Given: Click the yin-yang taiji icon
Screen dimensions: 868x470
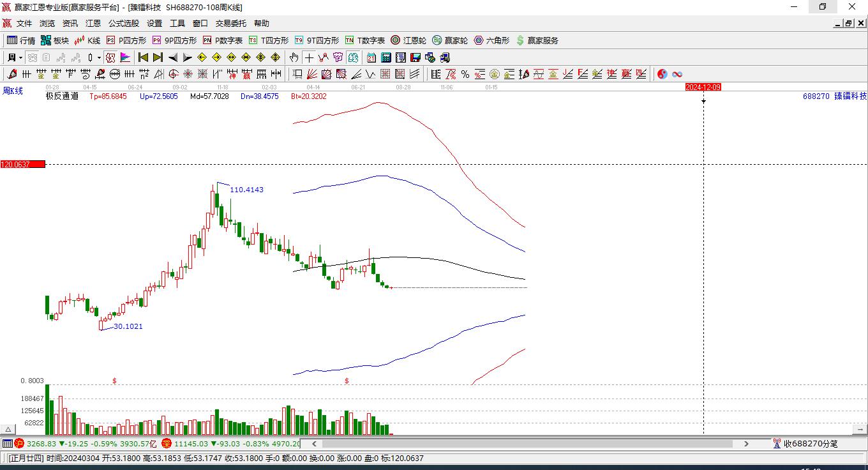Looking at the screenshot, I should [x=662, y=74].
